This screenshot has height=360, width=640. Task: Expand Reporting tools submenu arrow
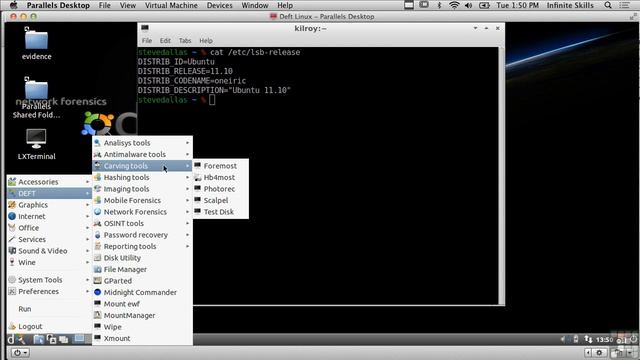[x=187, y=246]
